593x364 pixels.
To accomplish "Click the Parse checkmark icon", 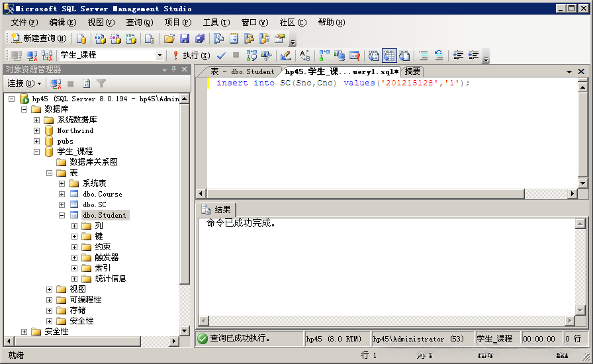I will 221,56.
